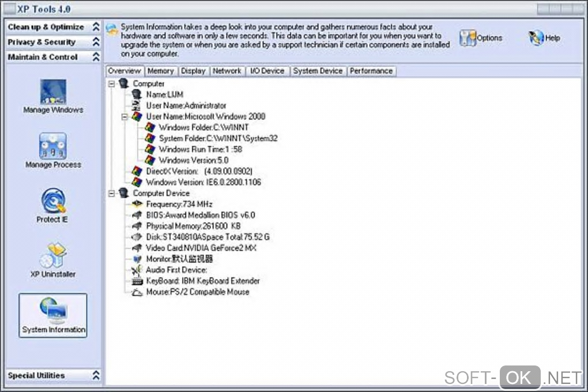Open the Manage Process tool
Viewport: 588px width, 392px height.
53,151
